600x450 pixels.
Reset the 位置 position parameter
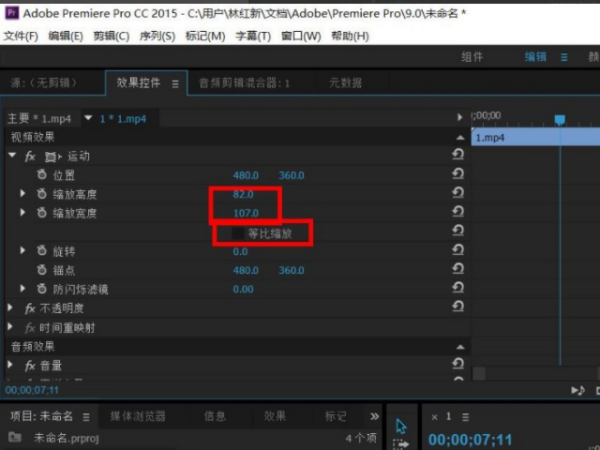[x=458, y=174]
